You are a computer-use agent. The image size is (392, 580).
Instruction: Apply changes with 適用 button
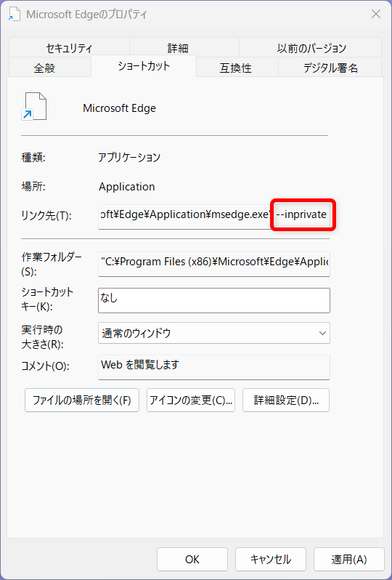point(348,560)
